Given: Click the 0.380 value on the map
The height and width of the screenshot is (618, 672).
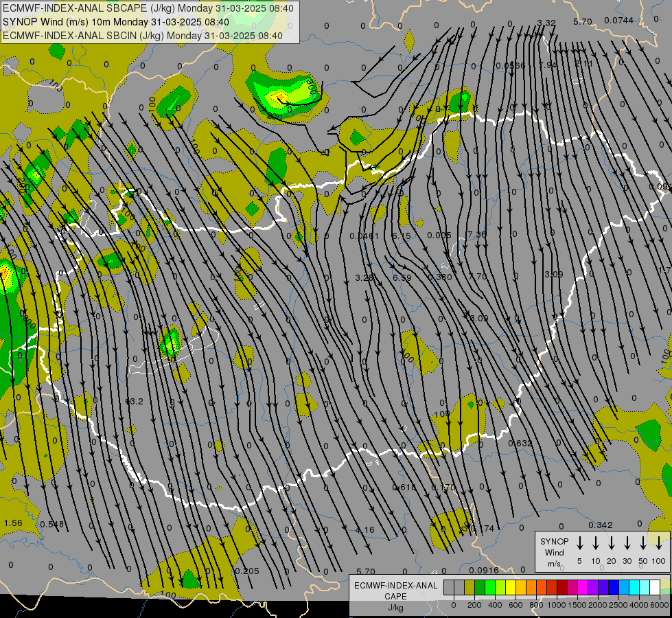Looking at the screenshot, I should coord(440,277).
